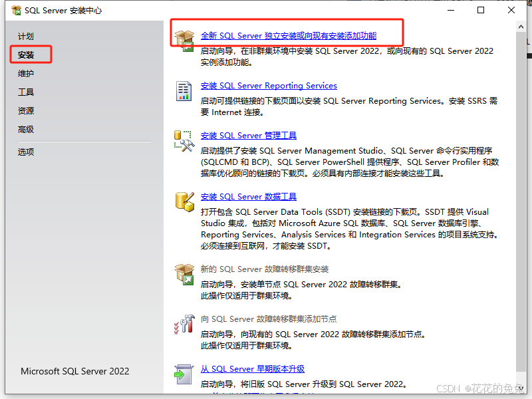This screenshot has width=532, height=399.
Task: Click the Microsoft SQL Server 2022 label
Action: [75, 371]
